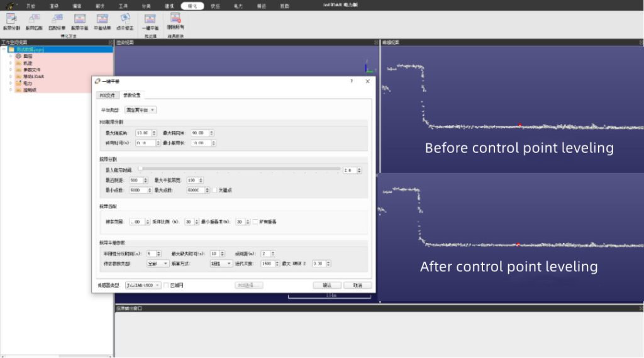Viewport: 644px width, 358px height.
Task: Open the 航带分割 strip split tool
Action: [x=11, y=21]
